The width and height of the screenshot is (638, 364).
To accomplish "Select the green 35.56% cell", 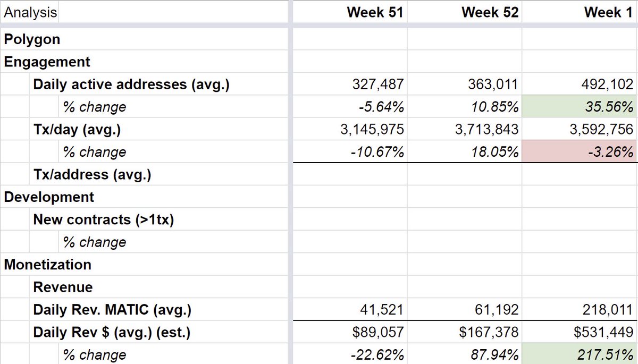I will click(x=580, y=107).
